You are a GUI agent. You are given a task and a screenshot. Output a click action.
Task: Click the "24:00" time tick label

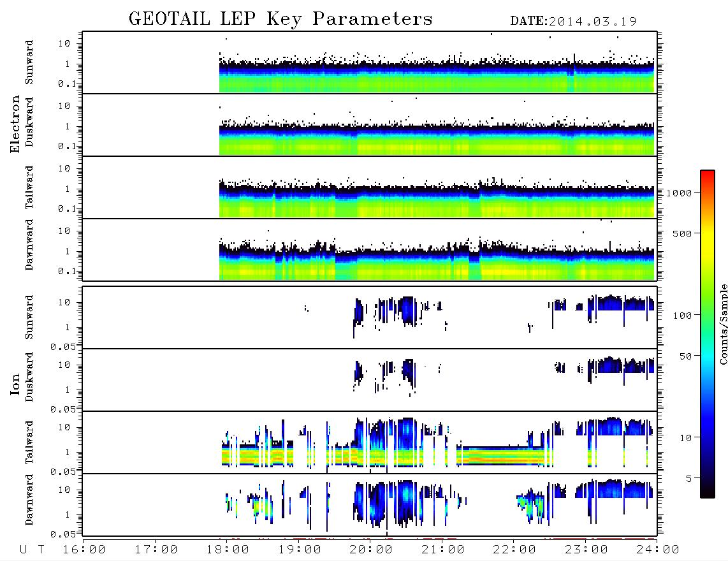tap(658, 550)
